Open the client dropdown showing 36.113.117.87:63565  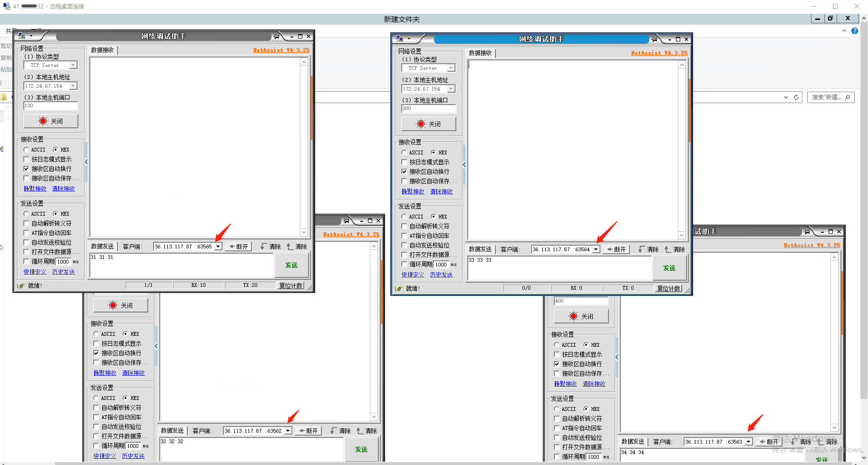pos(218,247)
